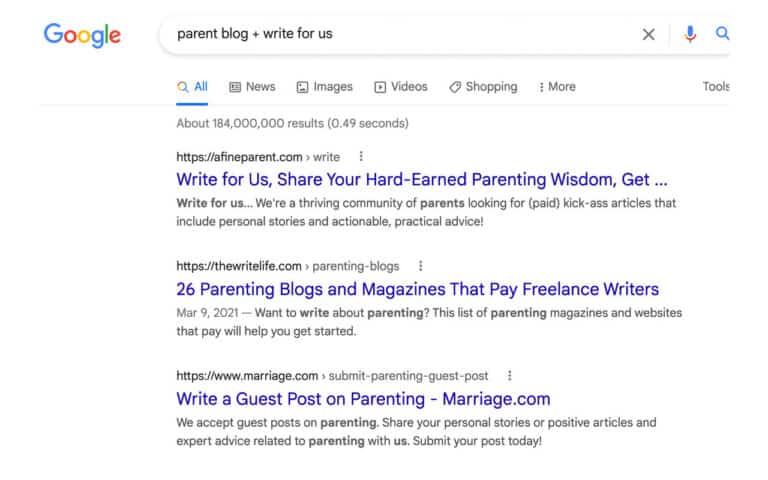Switch to the Shopping tab

pos(483,87)
